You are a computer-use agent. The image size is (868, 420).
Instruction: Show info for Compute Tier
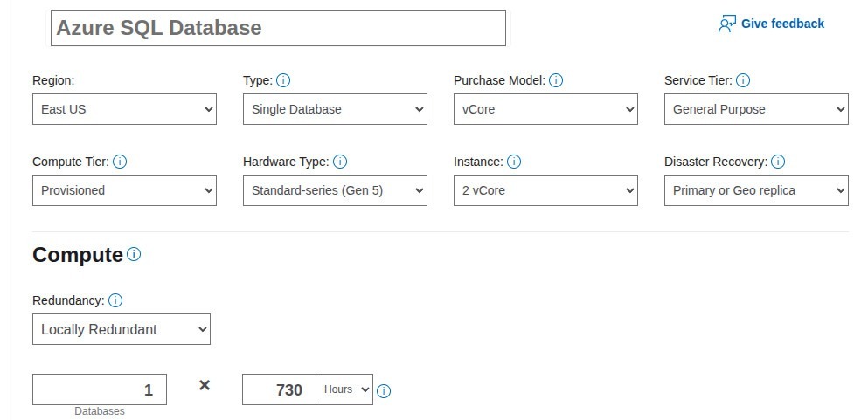pyautogui.click(x=120, y=162)
